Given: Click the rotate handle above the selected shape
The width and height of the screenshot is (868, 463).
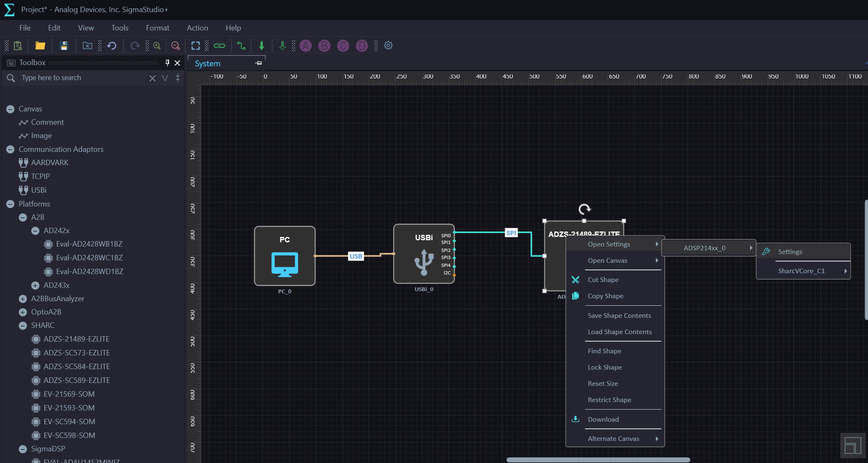Looking at the screenshot, I should (x=585, y=209).
